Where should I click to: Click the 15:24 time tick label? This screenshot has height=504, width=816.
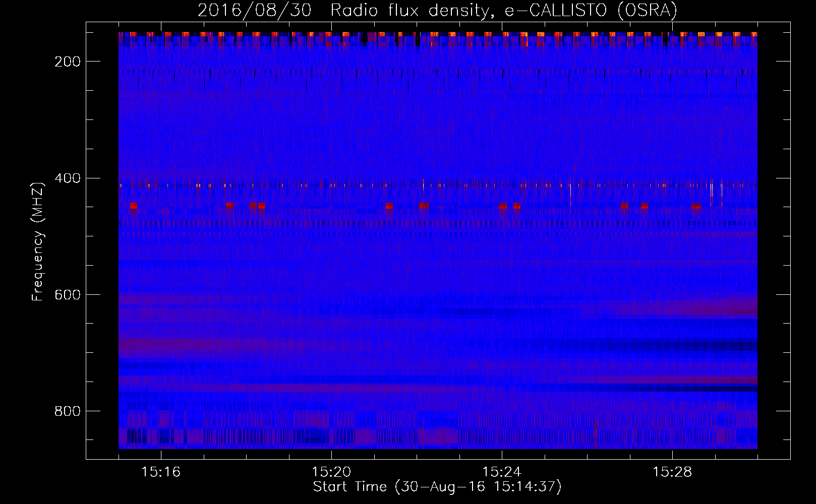point(502,472)
